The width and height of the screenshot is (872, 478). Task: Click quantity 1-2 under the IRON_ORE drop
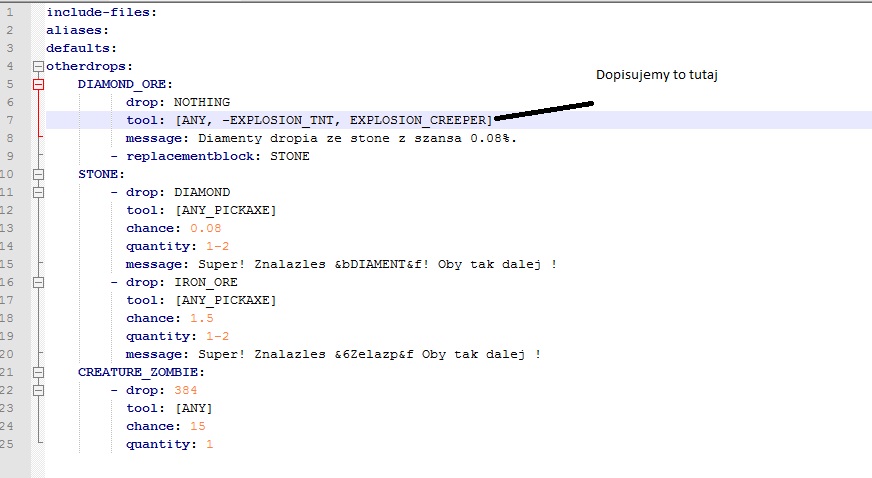(x=217, y=336)
